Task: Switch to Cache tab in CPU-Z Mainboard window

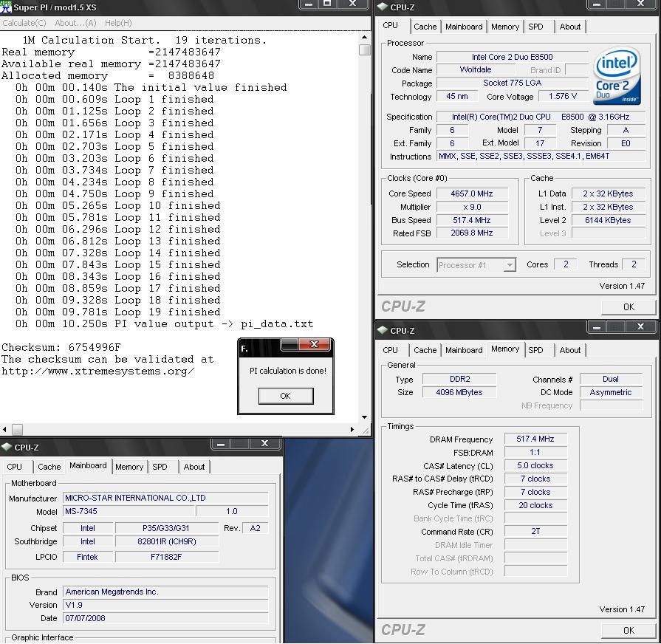Action: click(49, 467)
